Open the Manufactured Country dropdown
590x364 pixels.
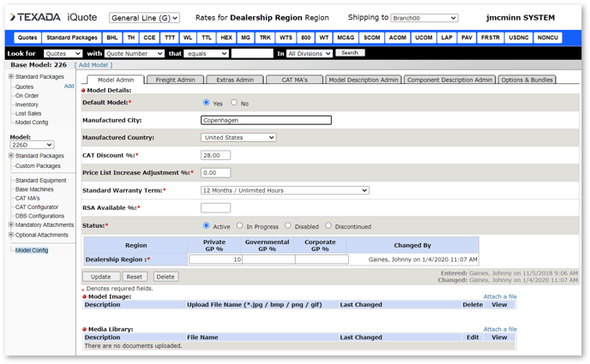pyautogui.click(x=238, y=137)
